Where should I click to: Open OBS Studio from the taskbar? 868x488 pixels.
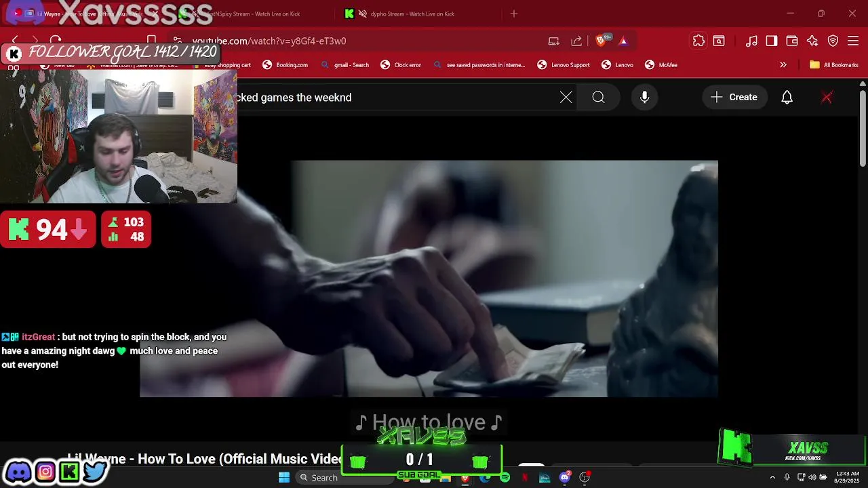(x=585, y=478)
